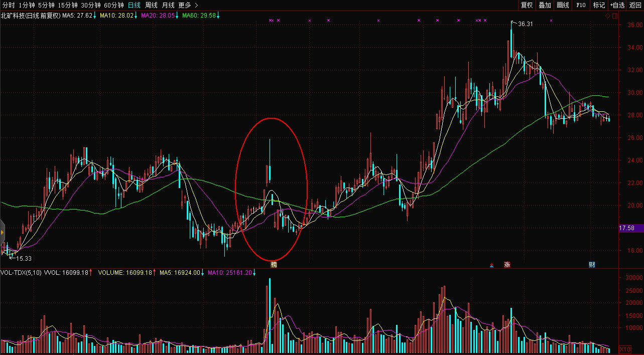Switch to 60分钟 chart period
The image size is (644, 355).
(x=113, y=5)
